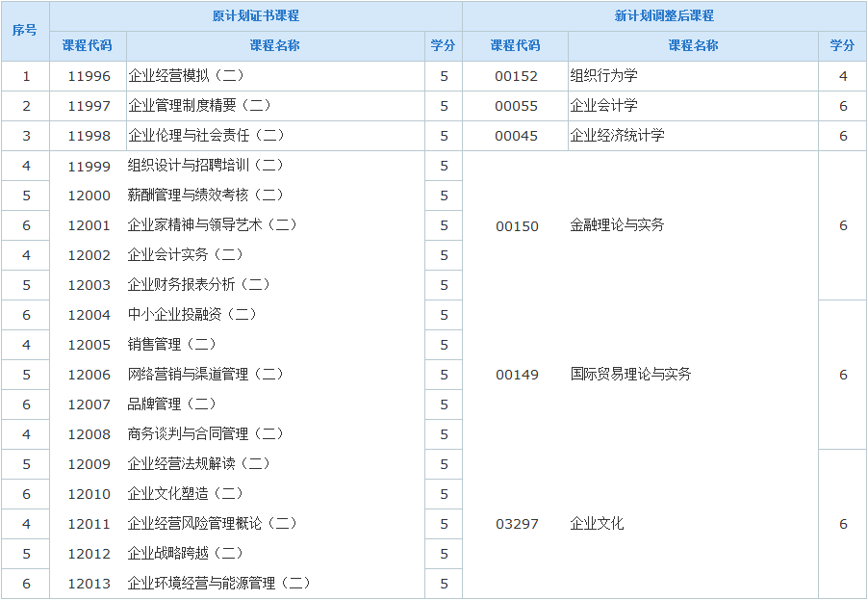
Task: Click the 新计划调整后课程 header cell
Action: click(x=664, y=16)
